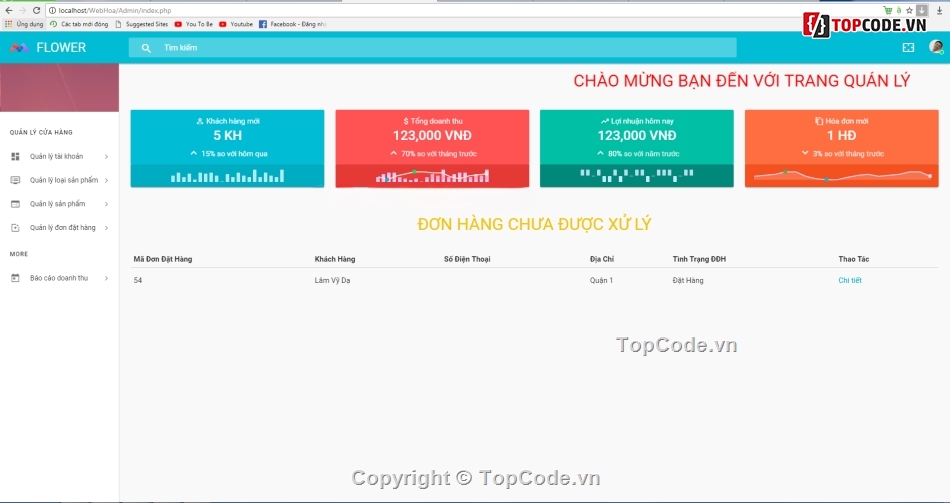Click the Hóa đơn mới line chart

(x=842, y=176)
